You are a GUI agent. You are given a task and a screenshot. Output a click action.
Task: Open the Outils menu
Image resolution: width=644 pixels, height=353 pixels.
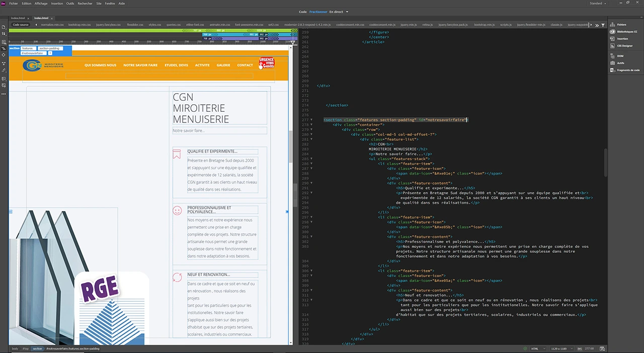70,3
